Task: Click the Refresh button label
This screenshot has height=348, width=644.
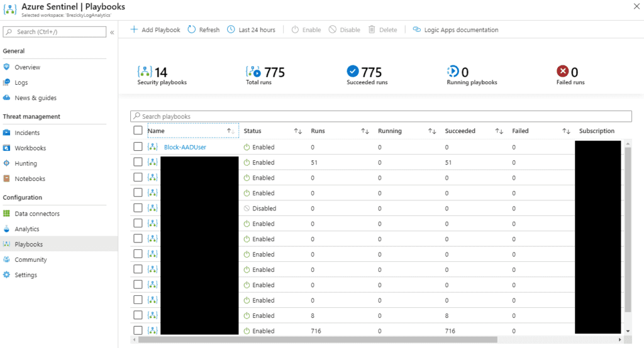Action: [209, 30]
